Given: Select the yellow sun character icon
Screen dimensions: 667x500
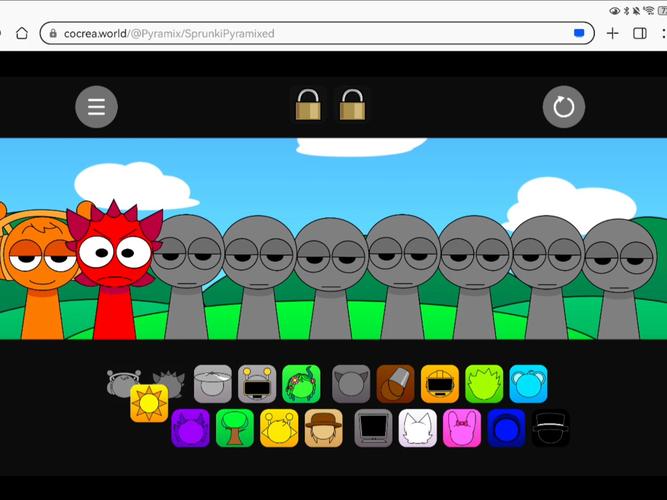Looking at the screenshot, I should tap(149, 403).
